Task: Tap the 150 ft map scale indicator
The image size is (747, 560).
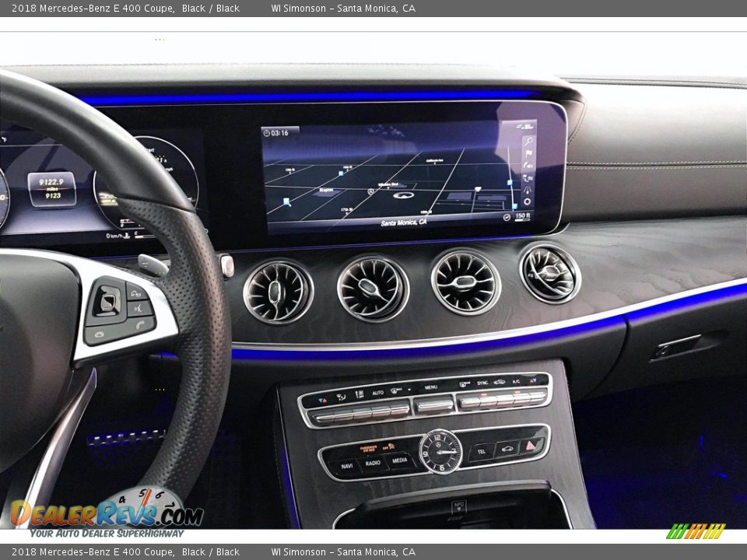Action: pyautogui.click(x=523, y=217)
